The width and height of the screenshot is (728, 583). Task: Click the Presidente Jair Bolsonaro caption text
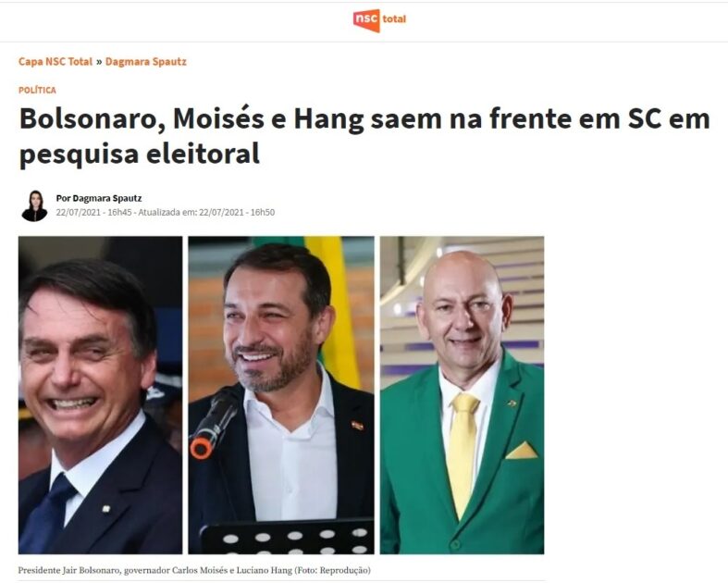tap(68, 570)
